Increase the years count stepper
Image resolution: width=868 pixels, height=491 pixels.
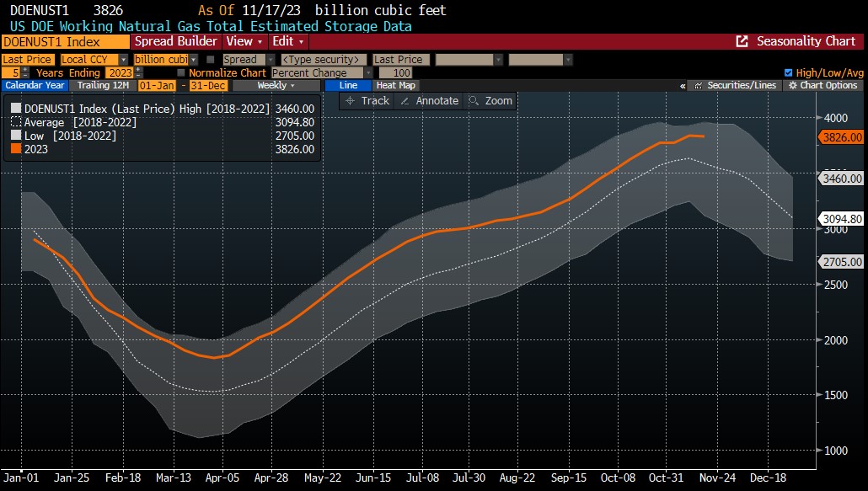point(24,70)
